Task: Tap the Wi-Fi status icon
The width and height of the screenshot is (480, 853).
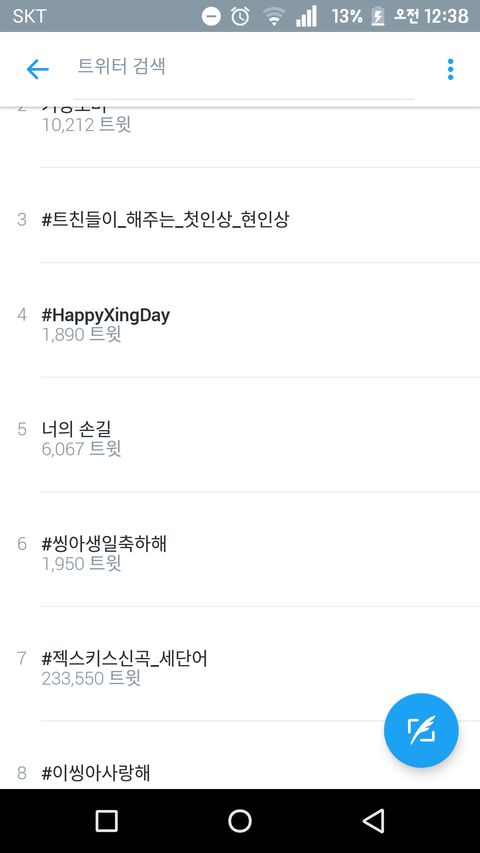Action: pos(274,16)
